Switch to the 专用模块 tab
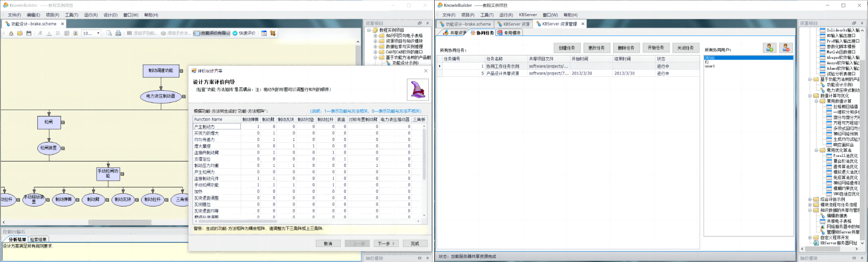 [x=509, y=33]
